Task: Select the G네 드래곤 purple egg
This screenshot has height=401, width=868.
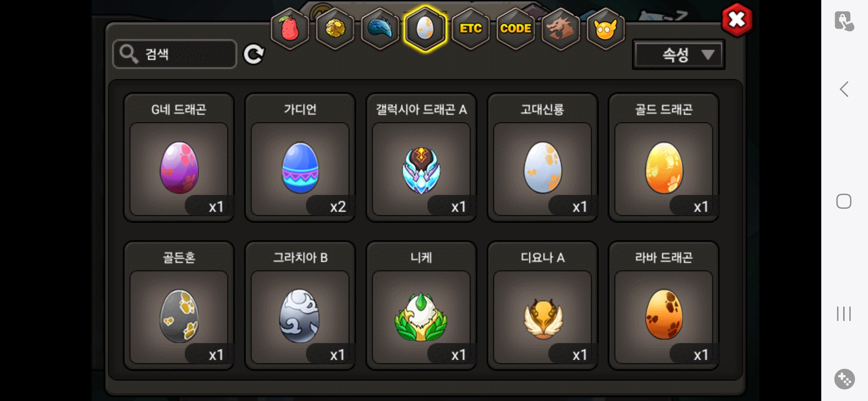Action: coord(179,157)
